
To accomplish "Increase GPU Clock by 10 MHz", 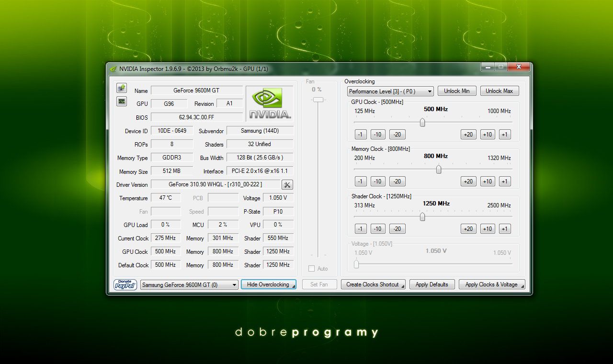I will click(488, 135).
